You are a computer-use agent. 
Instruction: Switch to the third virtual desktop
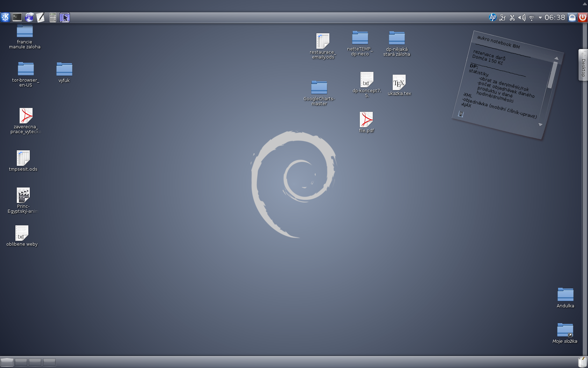coord(35,362)
